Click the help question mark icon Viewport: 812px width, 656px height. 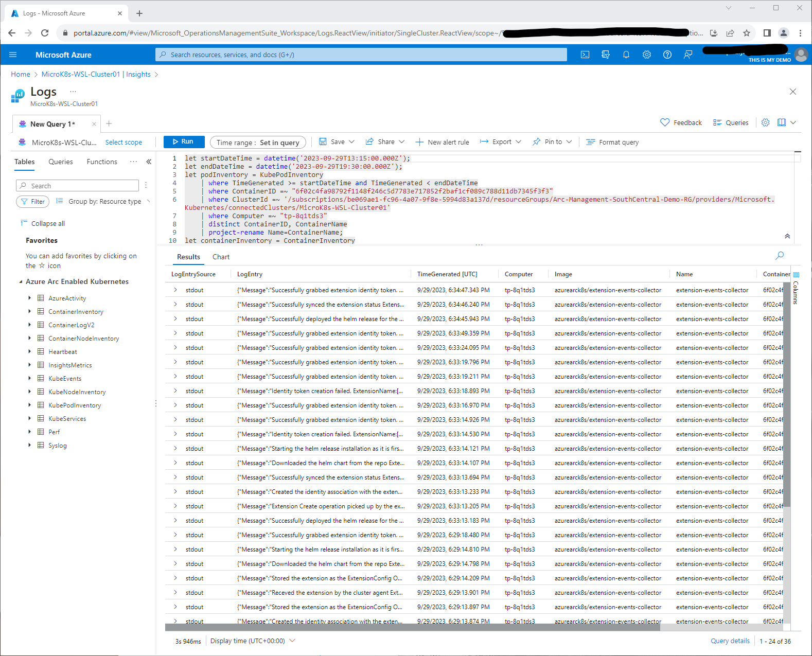(x=667, y=55)
